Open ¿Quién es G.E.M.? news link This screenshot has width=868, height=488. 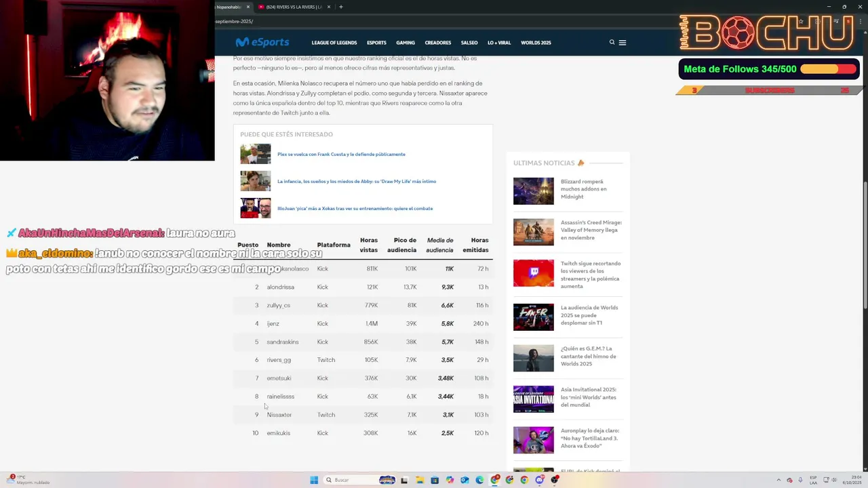(588, 357)
